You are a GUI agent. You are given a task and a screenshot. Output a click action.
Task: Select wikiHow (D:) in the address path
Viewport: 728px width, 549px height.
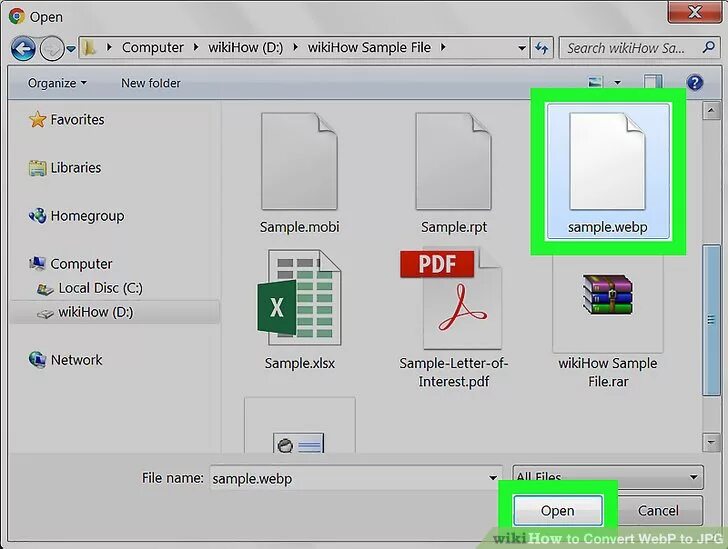[x=245, y=47]
